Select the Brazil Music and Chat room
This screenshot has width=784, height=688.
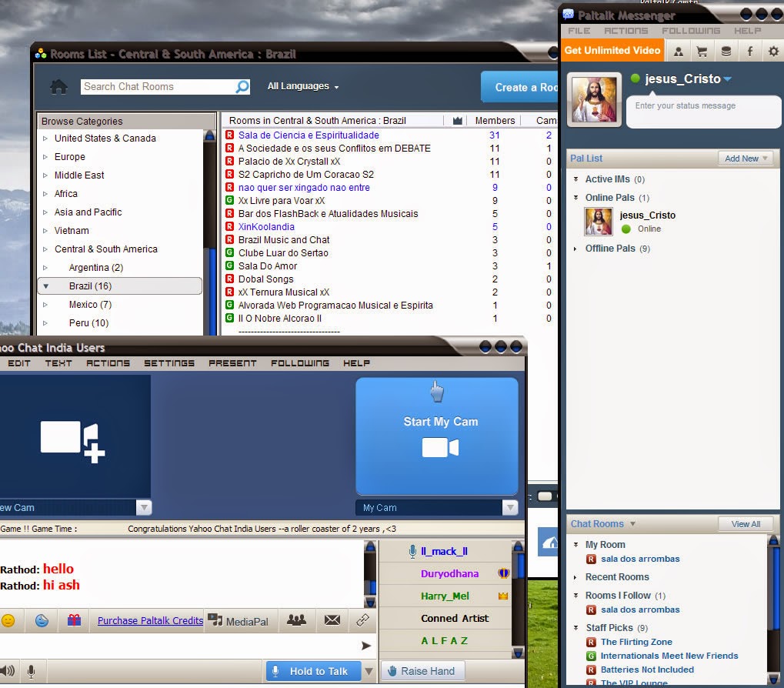pos(283,240)
